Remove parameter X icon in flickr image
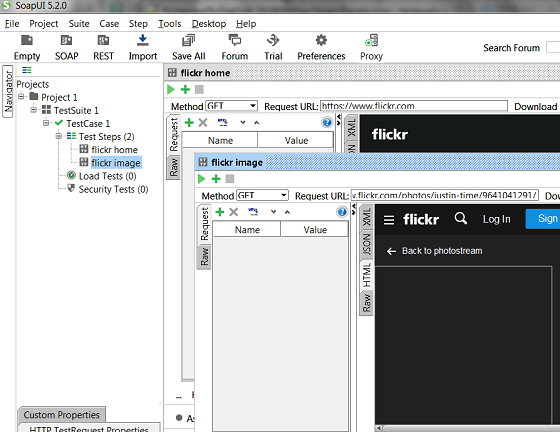Image resolution: width=560 pixels, height=432 pixels. [x=234, y=212]
